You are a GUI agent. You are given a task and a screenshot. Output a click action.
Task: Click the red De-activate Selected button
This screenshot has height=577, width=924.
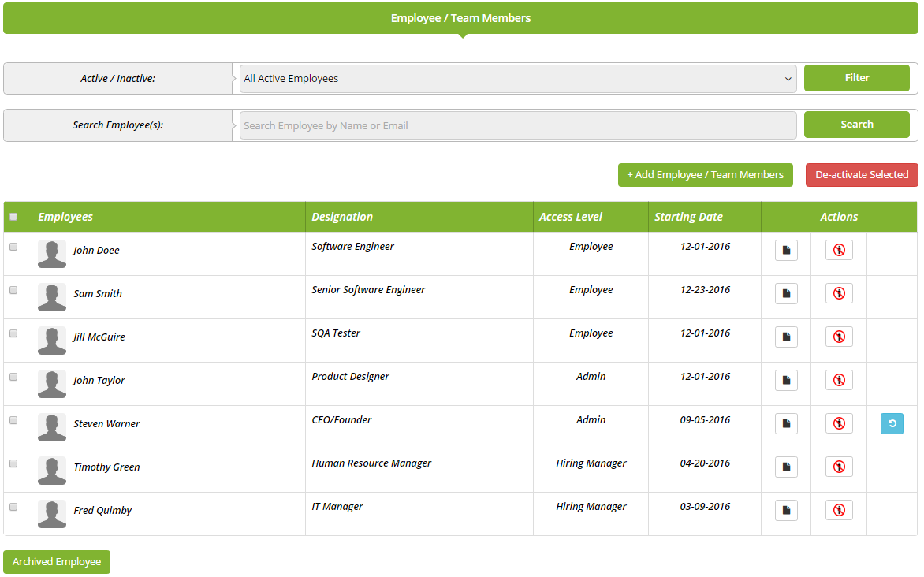coord(862,175)
